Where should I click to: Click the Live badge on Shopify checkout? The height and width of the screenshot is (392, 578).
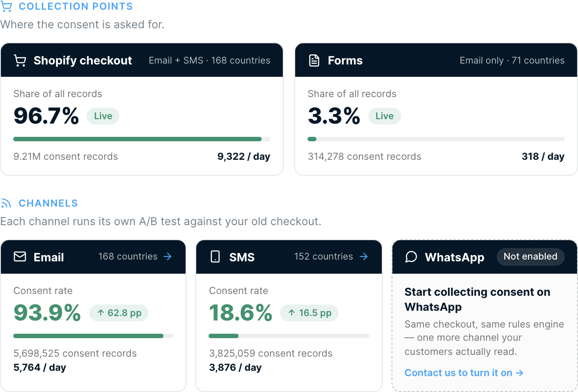(103, 116)
